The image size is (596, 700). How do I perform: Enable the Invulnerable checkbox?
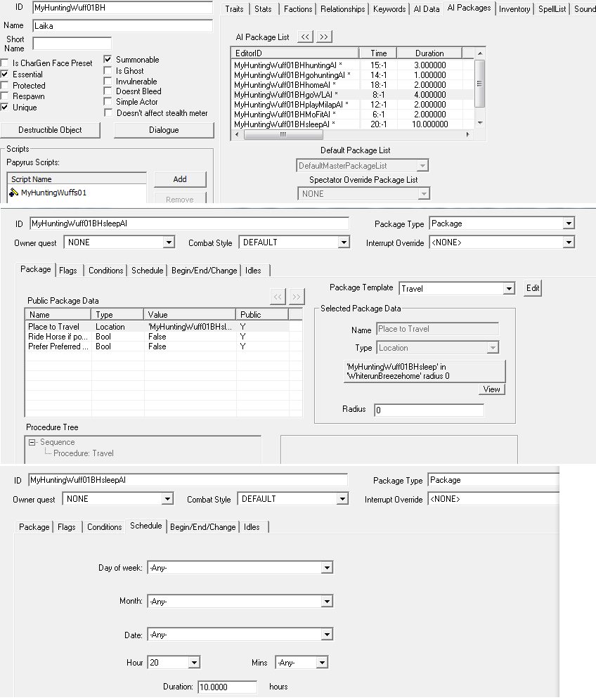pos(108,82)
